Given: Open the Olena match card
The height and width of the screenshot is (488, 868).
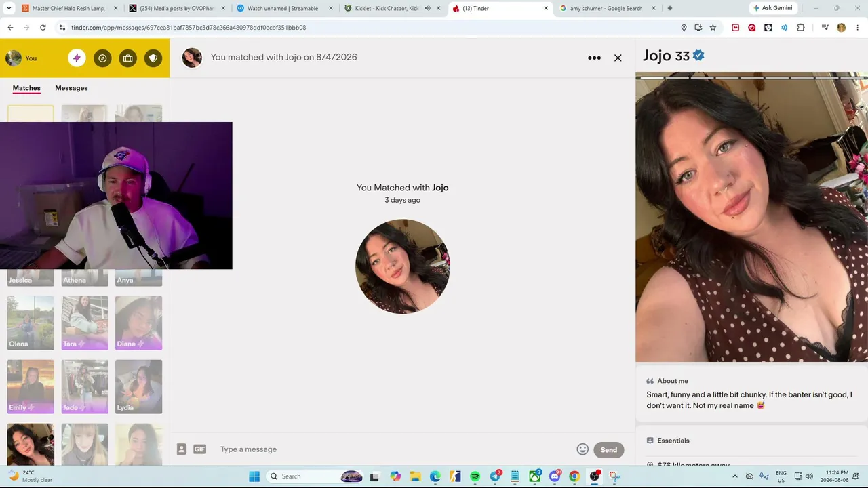Looking at the screenshot, I should tap(31, 323).
